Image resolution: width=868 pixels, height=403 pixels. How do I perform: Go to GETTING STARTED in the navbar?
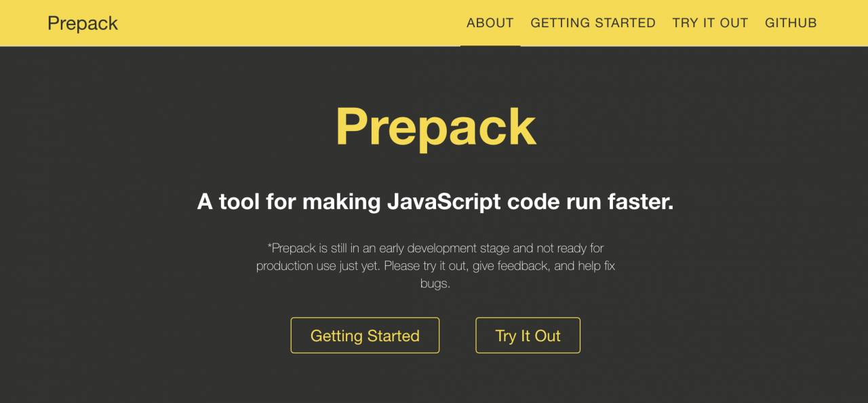pyautogui.click(x=593, y=23)
